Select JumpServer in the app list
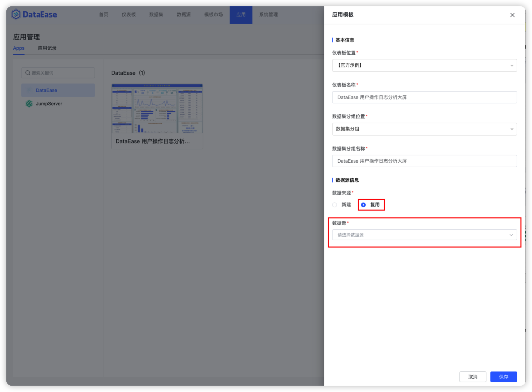Screen dimensions: 532x392 tap(58, 104)
